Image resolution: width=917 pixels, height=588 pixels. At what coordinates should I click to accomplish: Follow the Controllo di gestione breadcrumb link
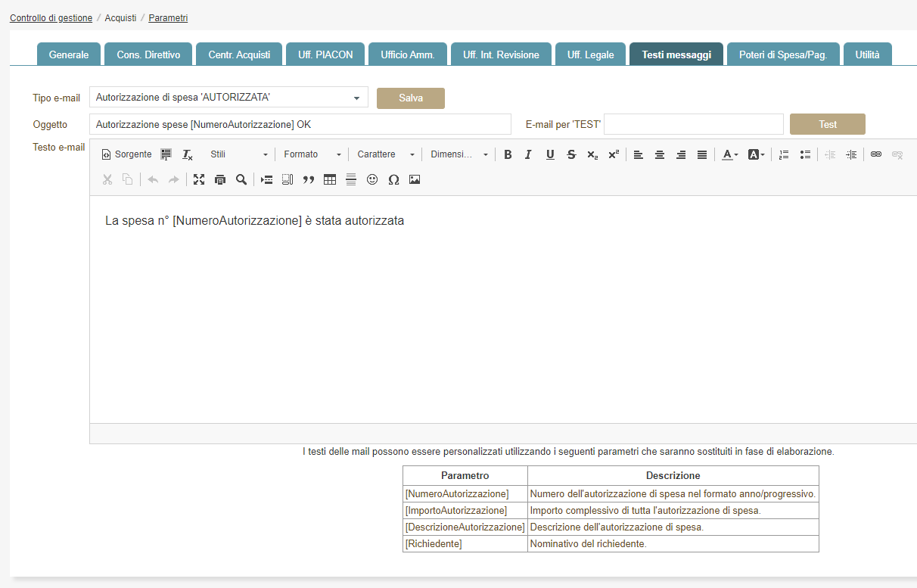coord(51,17)
